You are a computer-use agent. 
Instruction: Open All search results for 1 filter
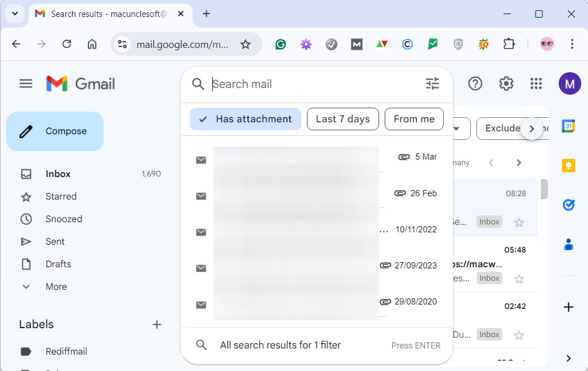280,345
